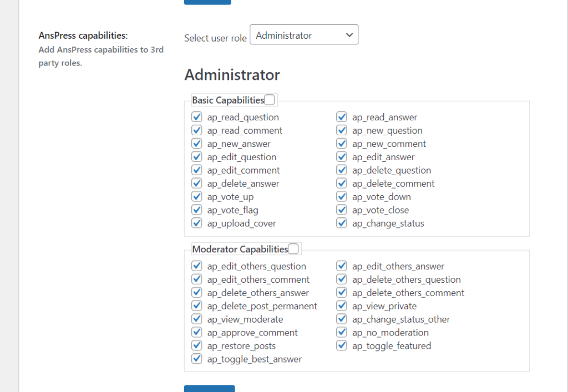Toggle ap_edit_comment checkbox
The width and height of the screenshot is (568, 392).
click(197, 170)
